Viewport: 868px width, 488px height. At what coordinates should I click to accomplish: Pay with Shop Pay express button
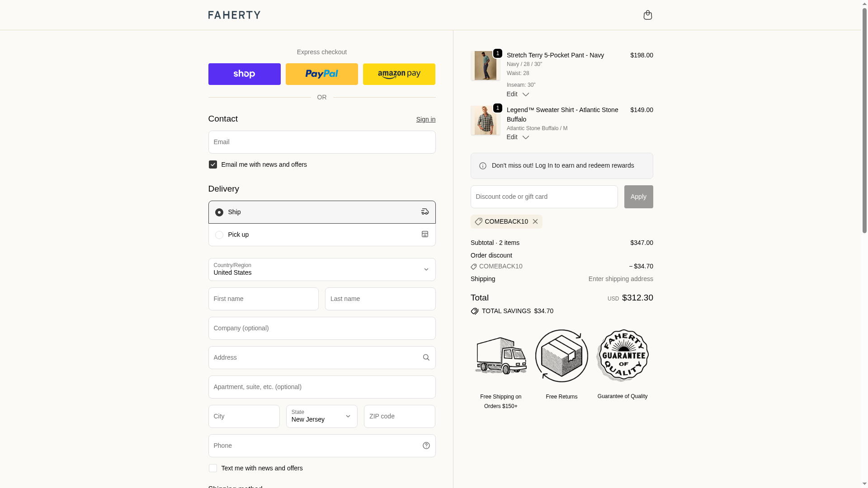point(244,74)
